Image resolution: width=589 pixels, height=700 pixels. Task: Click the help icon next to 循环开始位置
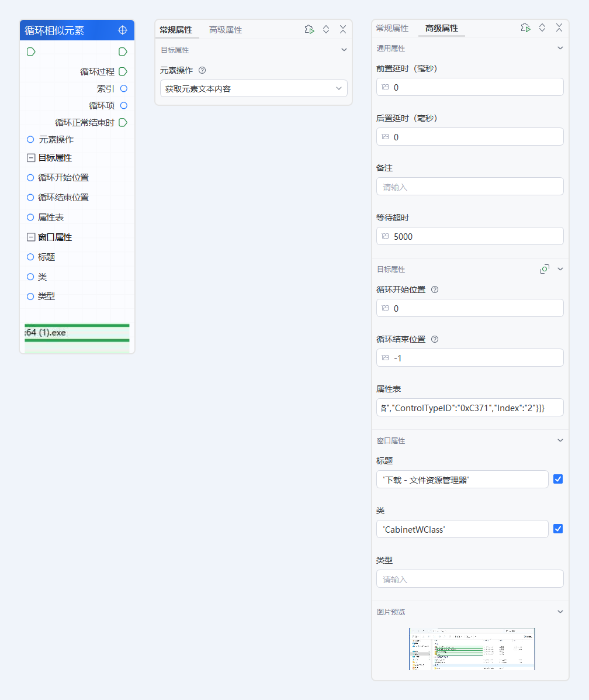click(434, 289)
